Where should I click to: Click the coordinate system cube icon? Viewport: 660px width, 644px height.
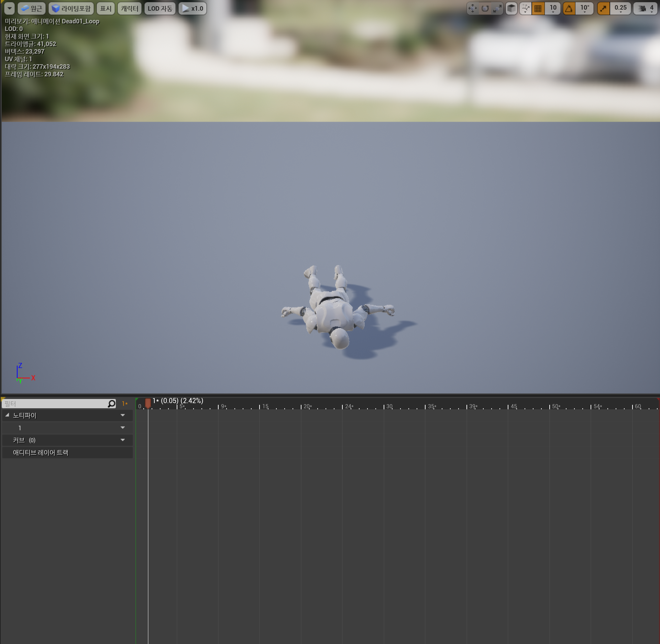511,8
